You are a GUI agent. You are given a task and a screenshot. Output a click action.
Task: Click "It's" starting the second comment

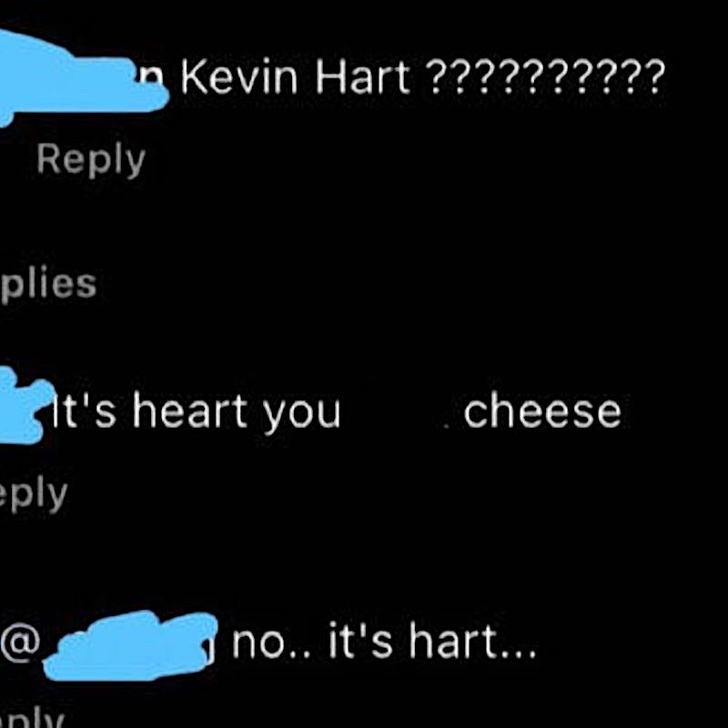tap(84, 410)
